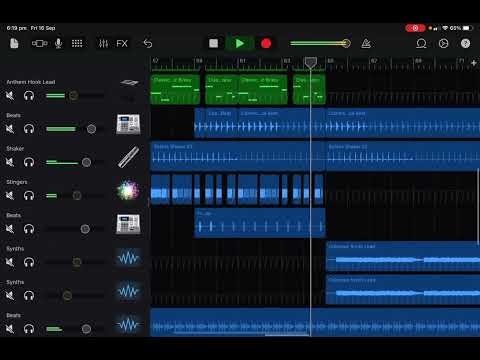Solo the bottom Beats track
Viewport: 480px width, 360px height.
click(x=29, y=329)
